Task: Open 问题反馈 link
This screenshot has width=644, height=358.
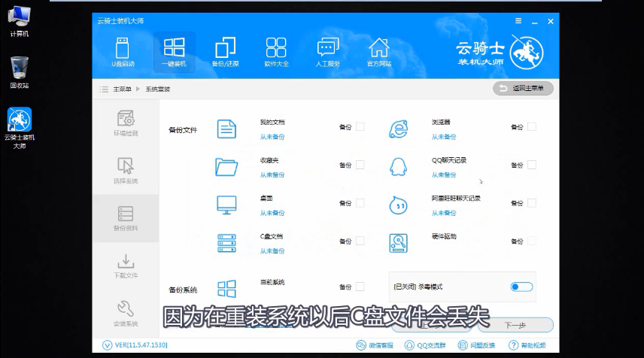Action: point(476,345)
